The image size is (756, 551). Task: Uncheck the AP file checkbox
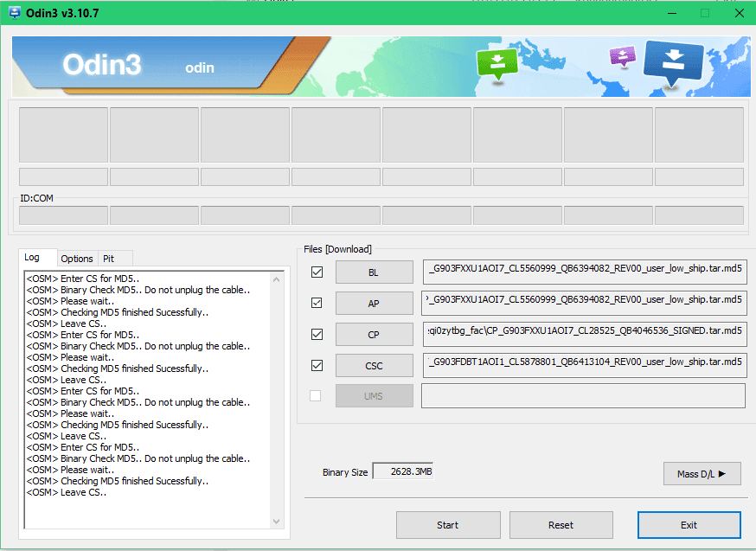coord(317,304)
